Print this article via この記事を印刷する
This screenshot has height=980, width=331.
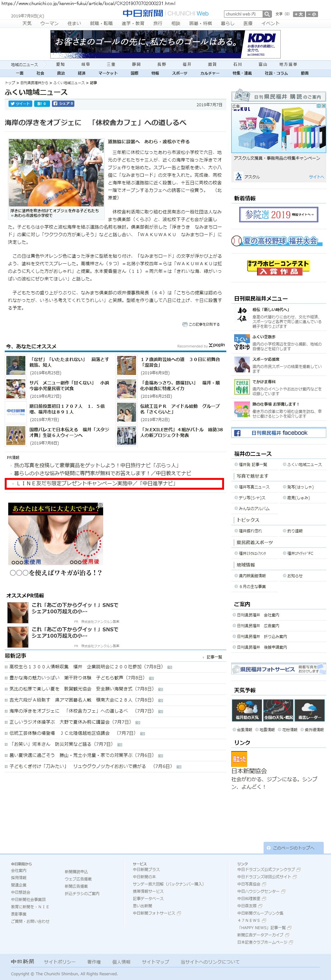click(201, 325)
